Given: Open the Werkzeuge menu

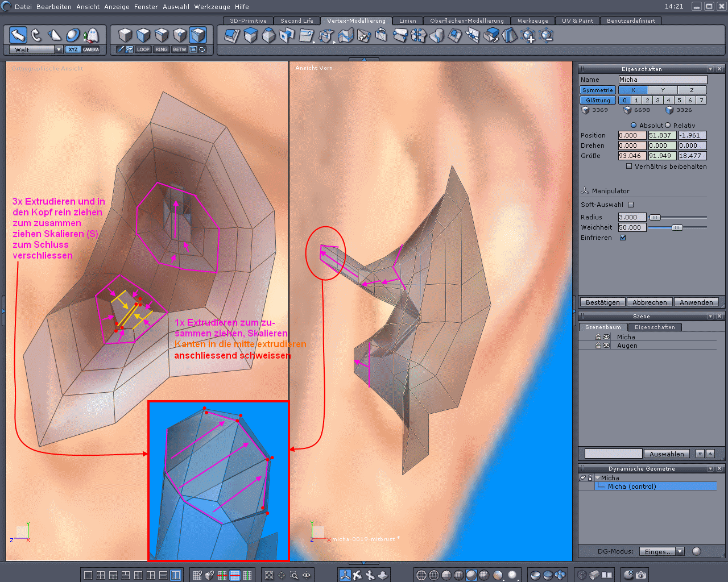Looking at the screenshot, I should (x=212, y=7).
